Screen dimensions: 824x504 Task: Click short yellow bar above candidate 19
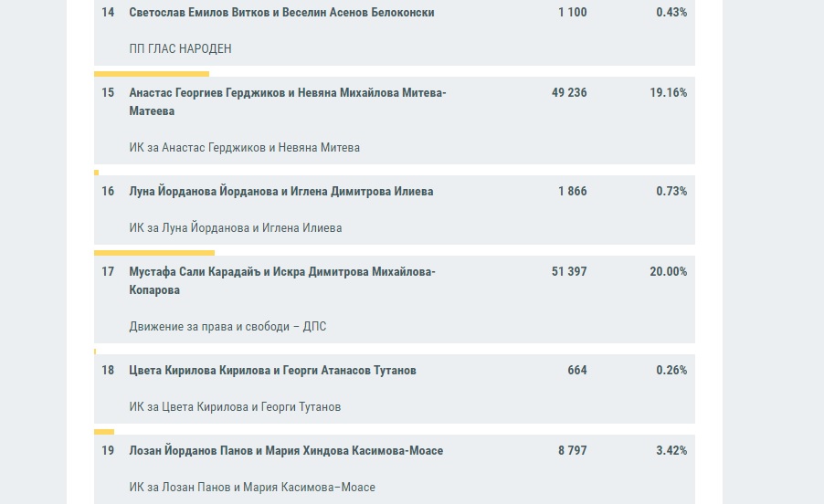104,432
